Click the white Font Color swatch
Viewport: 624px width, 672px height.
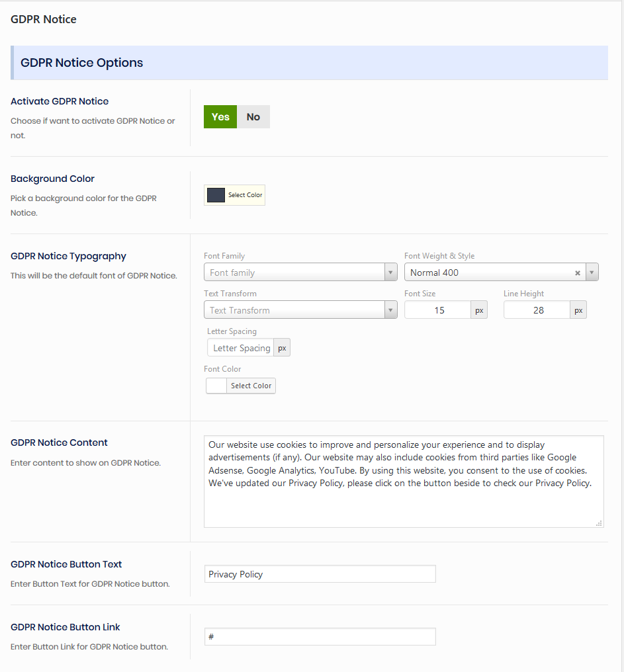tap(216, 386)
